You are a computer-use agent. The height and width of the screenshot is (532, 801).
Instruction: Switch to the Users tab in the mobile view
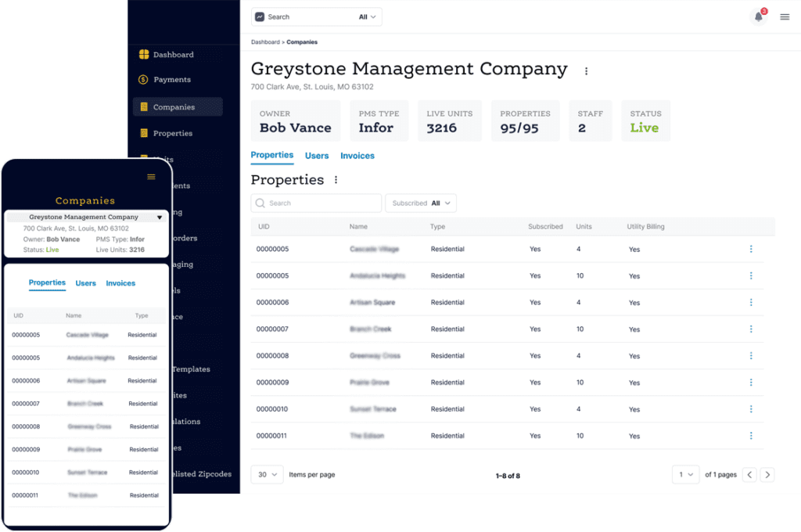[x=86, y=283]
